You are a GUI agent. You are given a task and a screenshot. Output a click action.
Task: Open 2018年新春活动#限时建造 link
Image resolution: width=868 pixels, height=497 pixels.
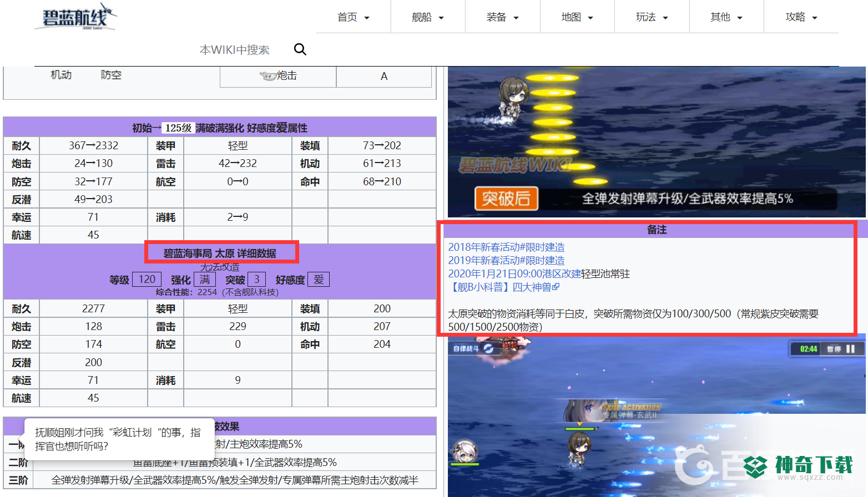506,247
